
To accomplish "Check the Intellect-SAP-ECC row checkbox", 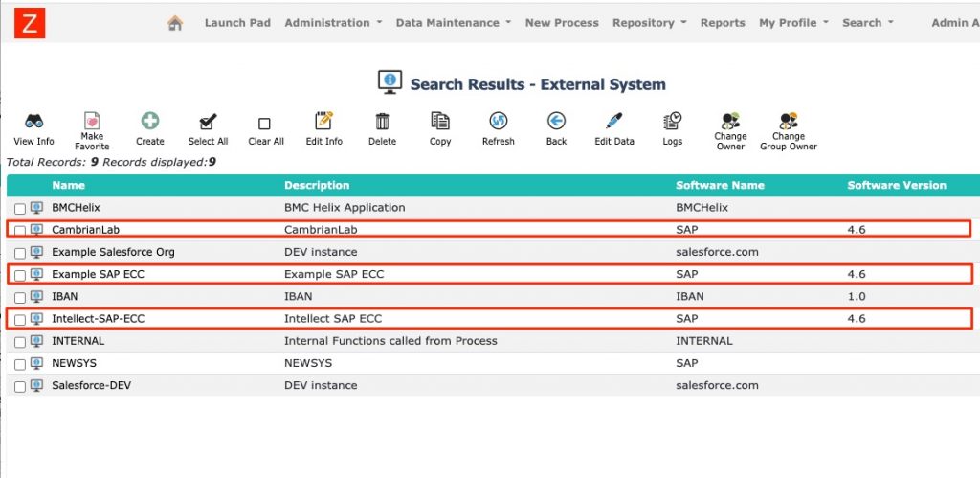I will click(x=20, y=320).
